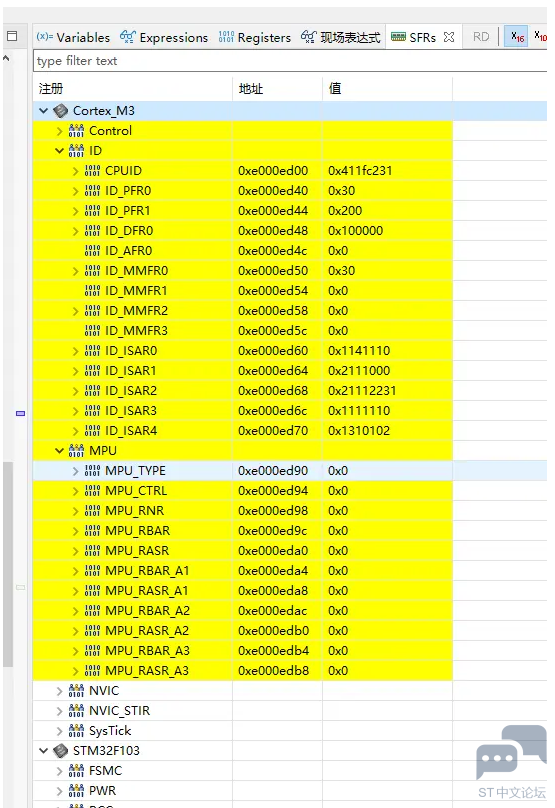Image resolution: width=555 pixels, height=808 pixels.
Task: Click the 地址 column header
Action: [251, 89]
